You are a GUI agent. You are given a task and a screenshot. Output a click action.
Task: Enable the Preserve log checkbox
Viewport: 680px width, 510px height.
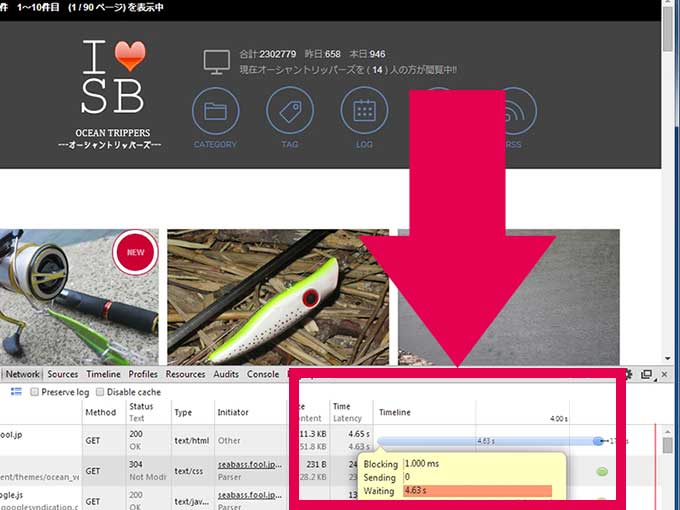(x=35, y=392)
